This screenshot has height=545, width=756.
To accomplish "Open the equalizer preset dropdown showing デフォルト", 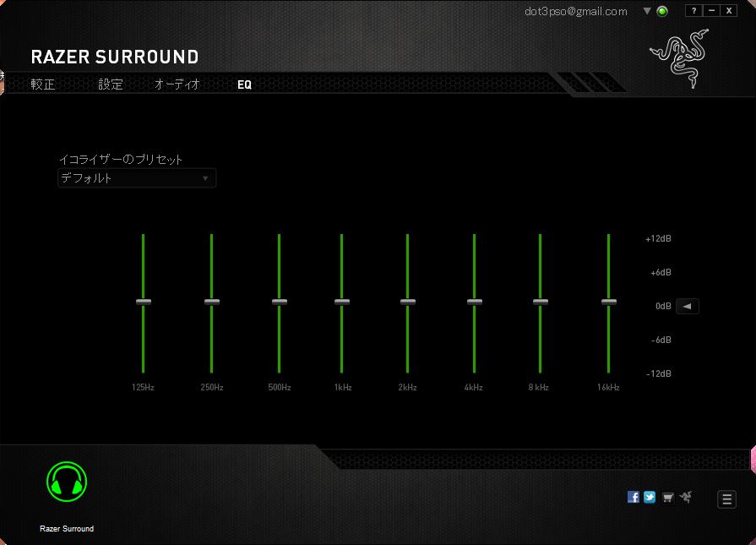I will point(137,178).
